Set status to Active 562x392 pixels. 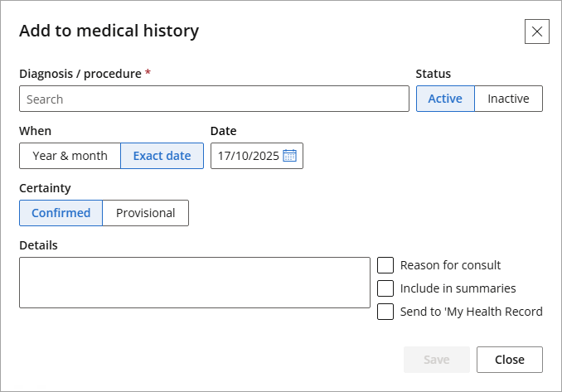point(445,99)
